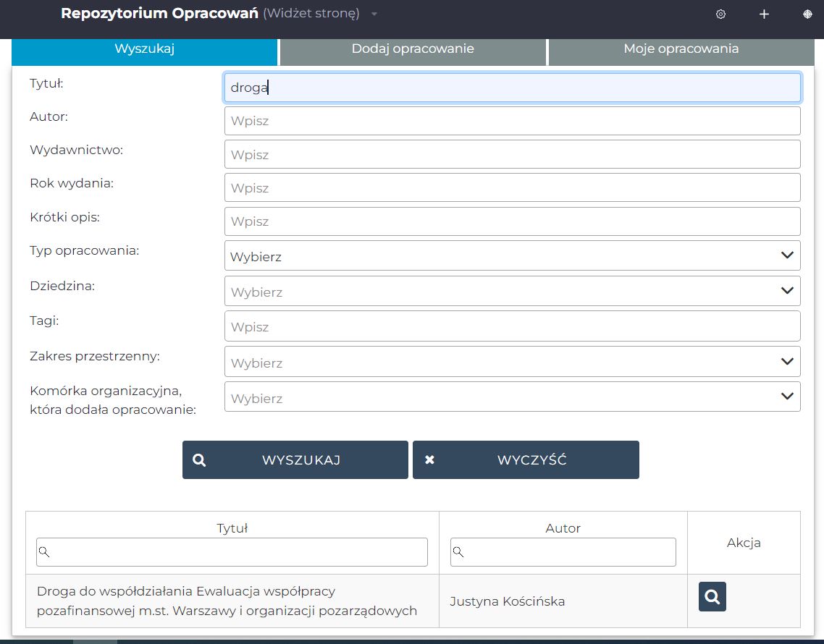Open widget settings gear icon
This screenshot has height=644, width=824.
(720, 14)
